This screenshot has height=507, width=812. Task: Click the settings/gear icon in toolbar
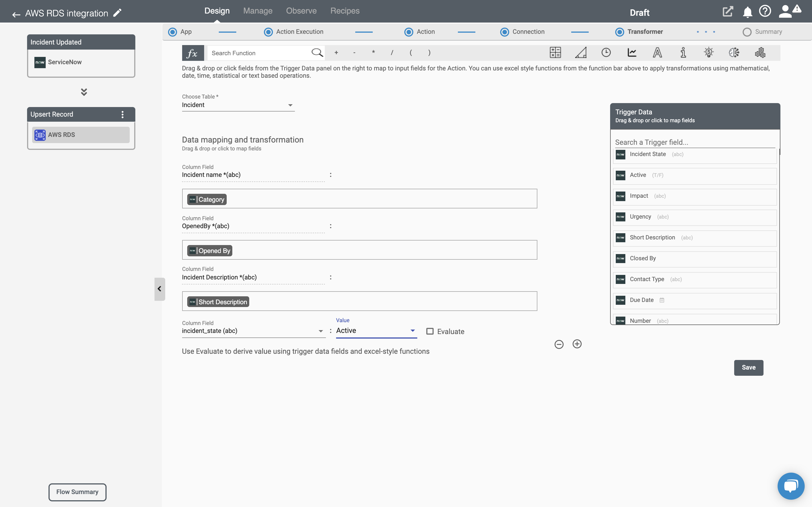click(x=759, y=53)
